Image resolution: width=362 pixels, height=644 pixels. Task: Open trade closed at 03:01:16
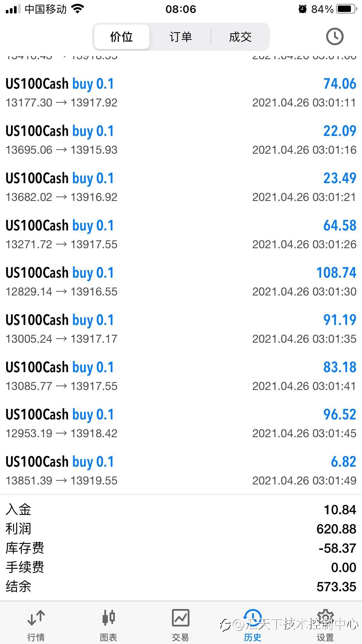[x=181, y=140]
